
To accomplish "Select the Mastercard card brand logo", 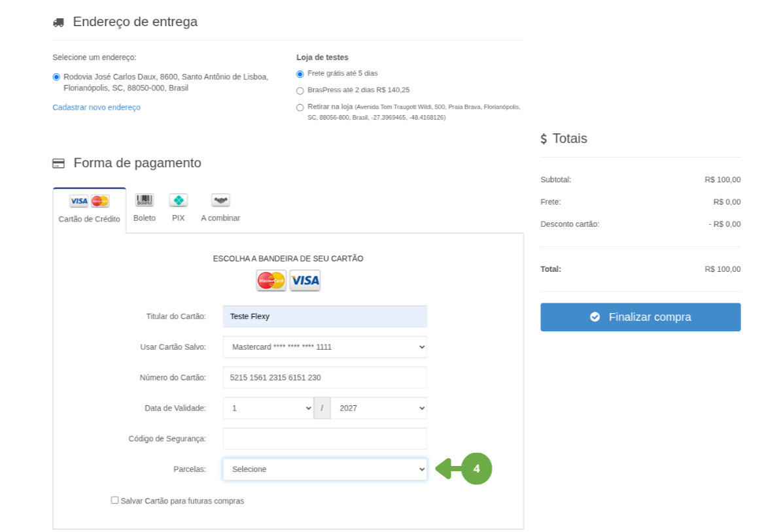I will pyautogui.click(x=271, y=280).
